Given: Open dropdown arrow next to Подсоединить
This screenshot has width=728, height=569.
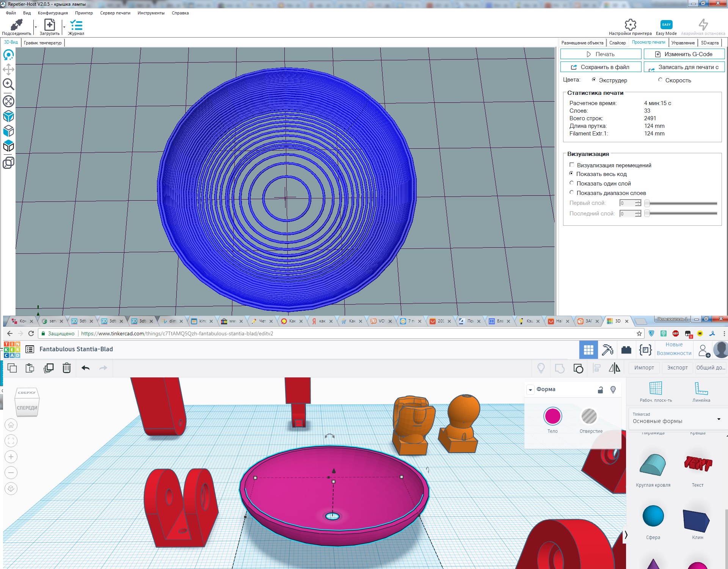Looking at the screenshot, I should pyautogui.click(x=36, y=27).
